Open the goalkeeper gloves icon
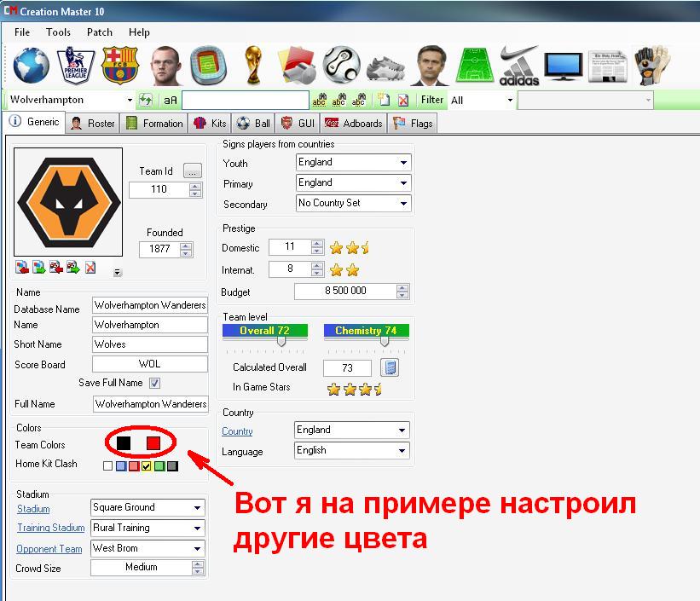The image size is (700, 601). coord(652,66)
